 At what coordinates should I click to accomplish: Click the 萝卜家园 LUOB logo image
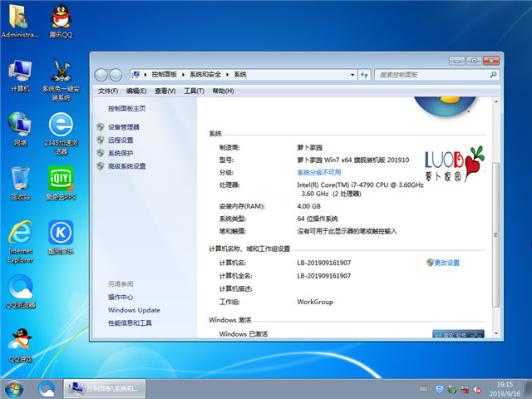click(x=455, y=165)
